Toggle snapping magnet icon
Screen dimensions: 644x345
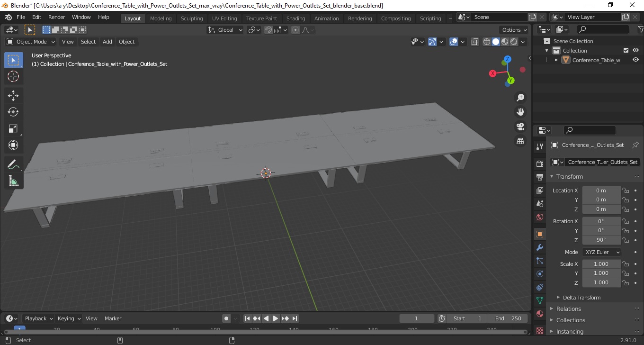(268, 30)
